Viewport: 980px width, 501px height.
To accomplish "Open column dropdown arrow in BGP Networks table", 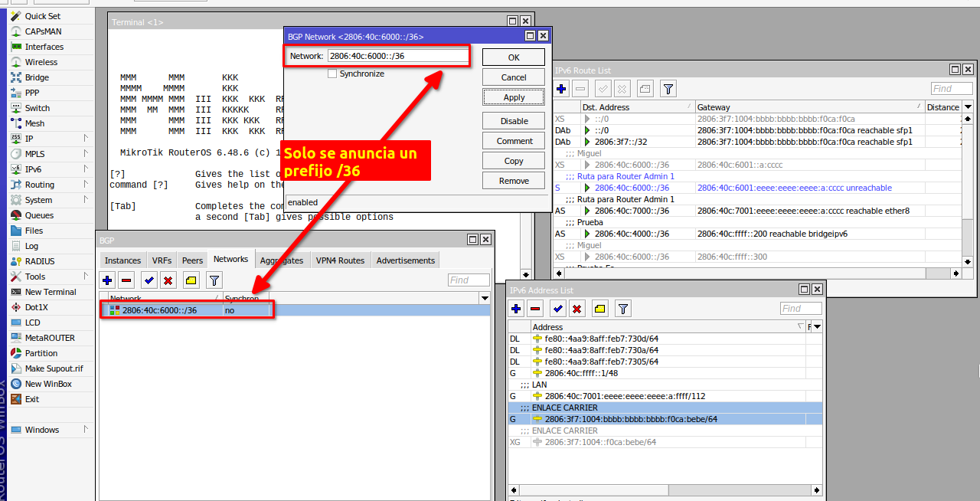I will pos(484,298).
